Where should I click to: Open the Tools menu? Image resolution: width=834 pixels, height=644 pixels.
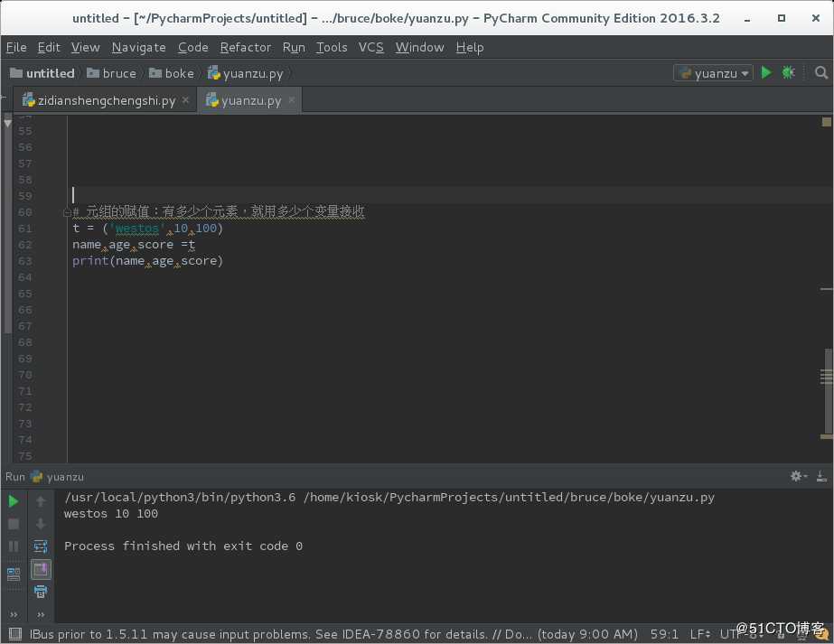click(x=332, y=47)
